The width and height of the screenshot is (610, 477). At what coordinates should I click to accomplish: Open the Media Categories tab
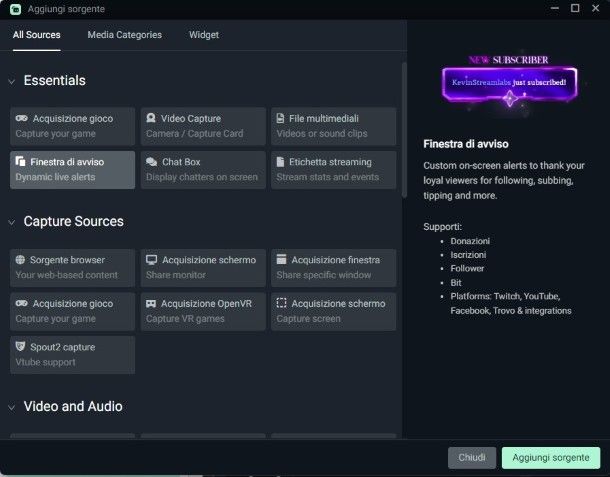coord(124,35)
